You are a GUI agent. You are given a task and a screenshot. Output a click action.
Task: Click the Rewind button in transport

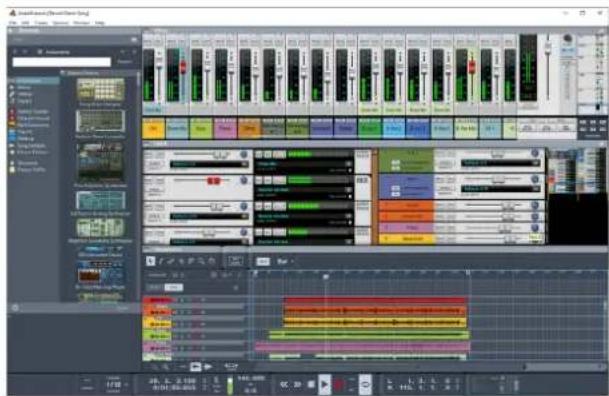pos(284,384)
